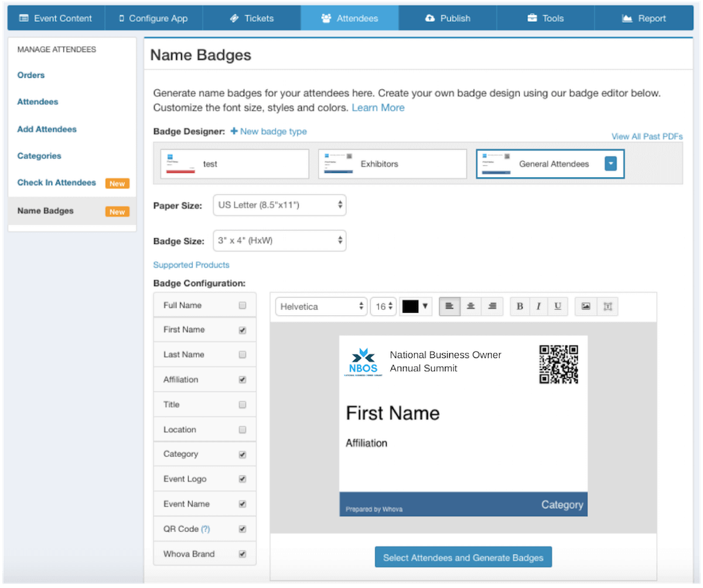703x588 pixels.
Task: Click the insert text box icon
Action: click(x=608, y=306)
